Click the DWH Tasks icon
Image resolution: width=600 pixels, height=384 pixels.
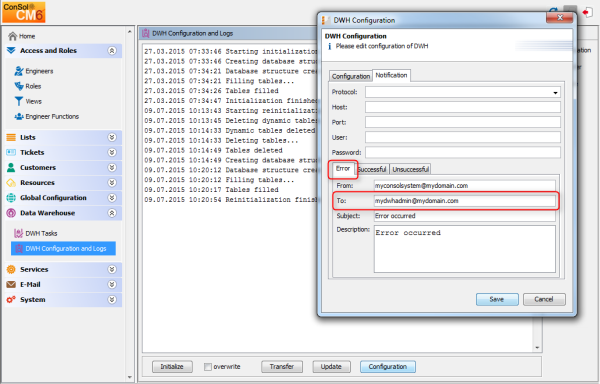[18, 233]
